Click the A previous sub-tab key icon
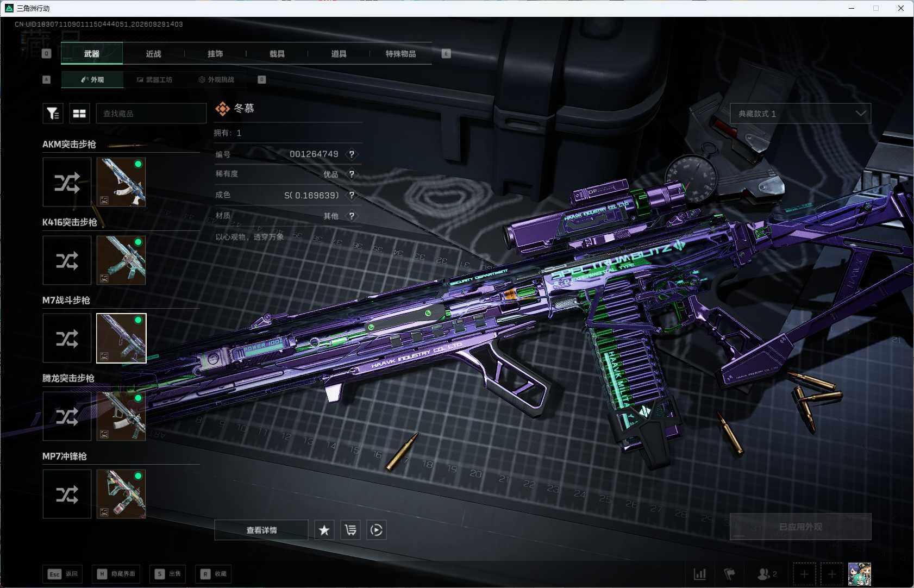 (x=47, y=79)
